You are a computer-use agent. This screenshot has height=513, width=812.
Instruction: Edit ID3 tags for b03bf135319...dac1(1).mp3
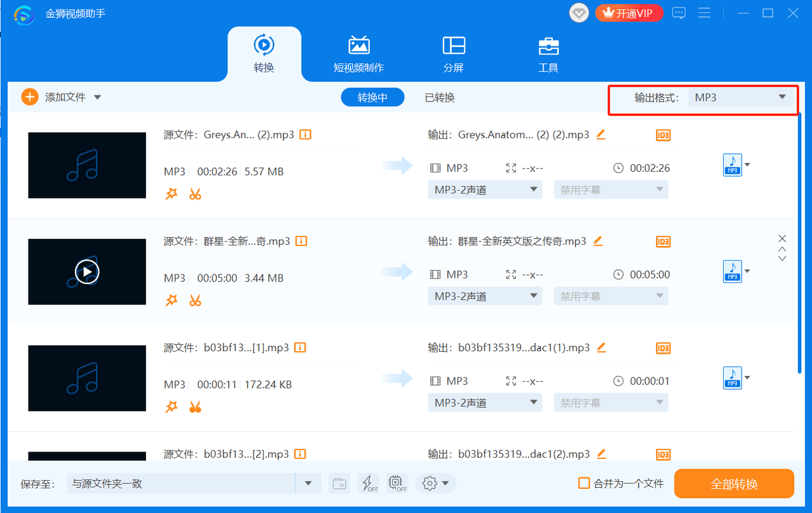click(663, 348)
